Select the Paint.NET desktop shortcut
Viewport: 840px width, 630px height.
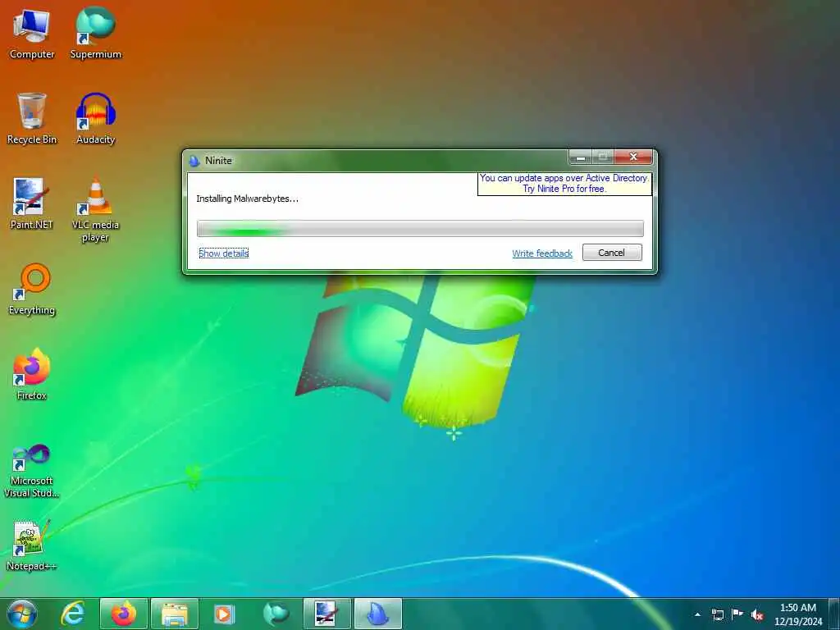click(x=32, y=203)
